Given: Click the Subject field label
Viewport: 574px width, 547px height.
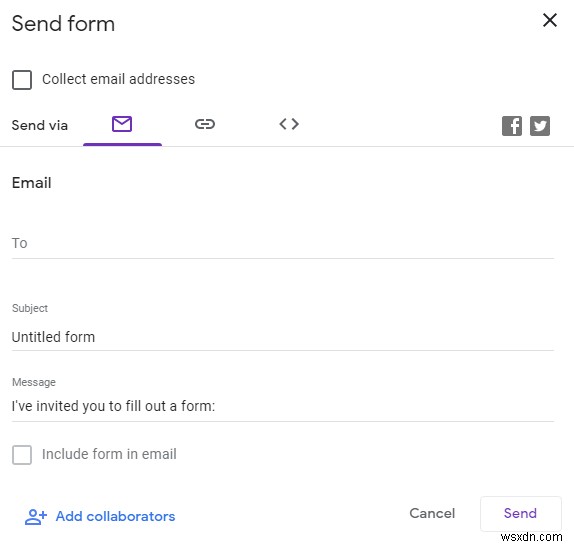Looking at the screenshot, I should click(30, 308).
